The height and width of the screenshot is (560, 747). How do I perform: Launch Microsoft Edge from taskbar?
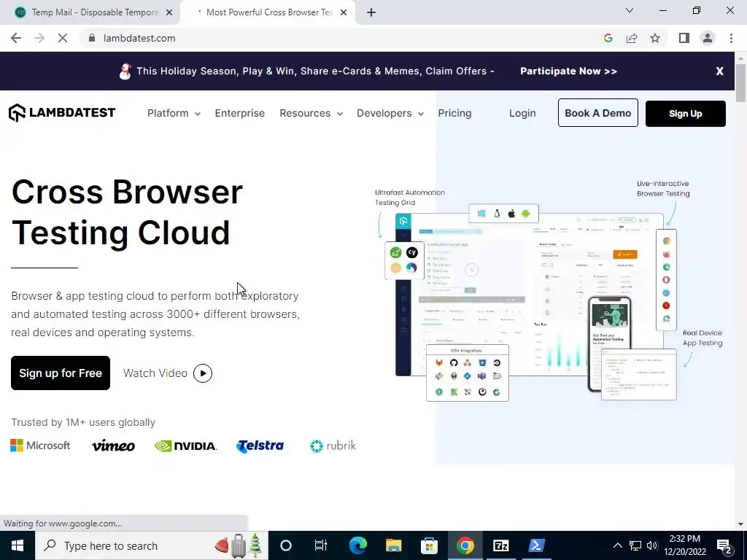pos(357,545)
